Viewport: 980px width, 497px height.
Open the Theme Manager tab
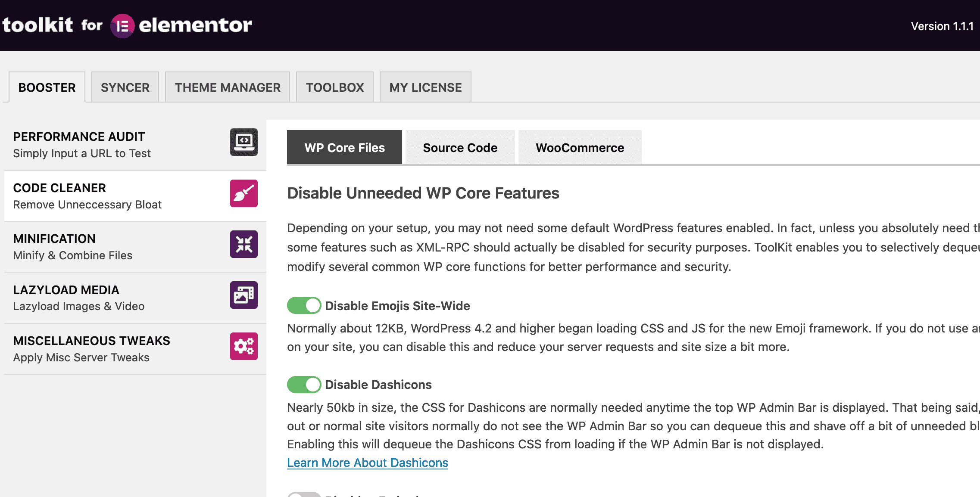[228, 87]
